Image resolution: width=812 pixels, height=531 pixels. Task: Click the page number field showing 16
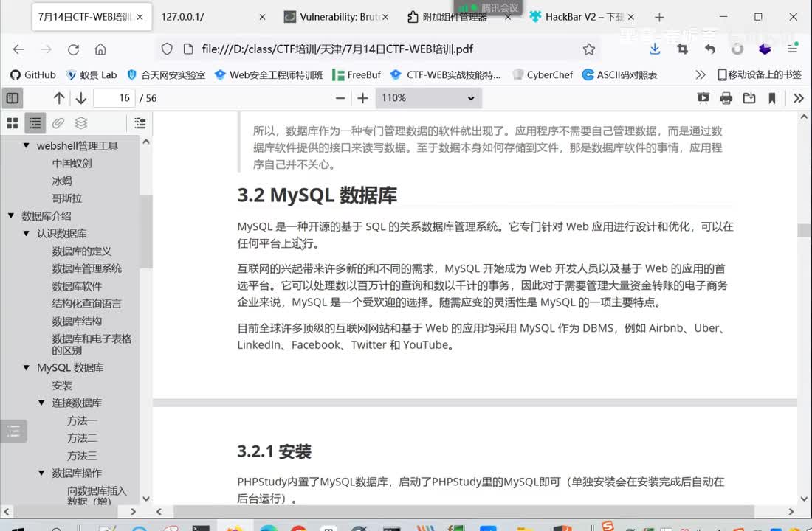114,98
